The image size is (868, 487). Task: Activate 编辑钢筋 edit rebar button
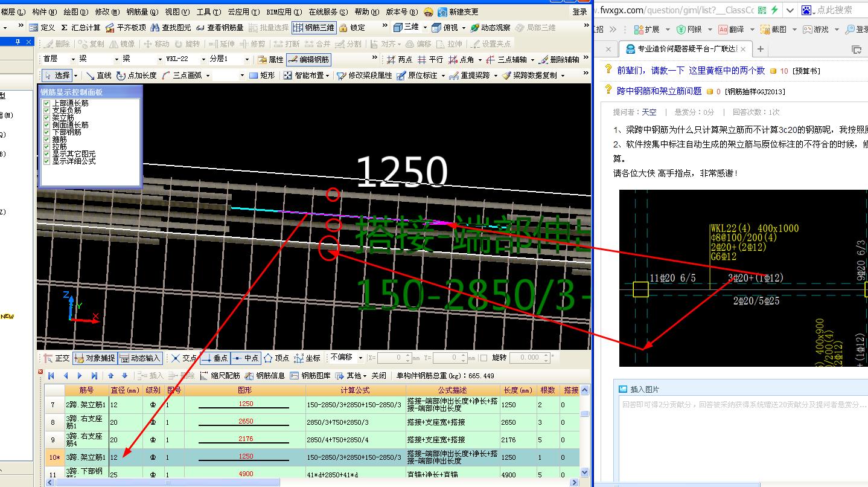(x=308, y=59)
